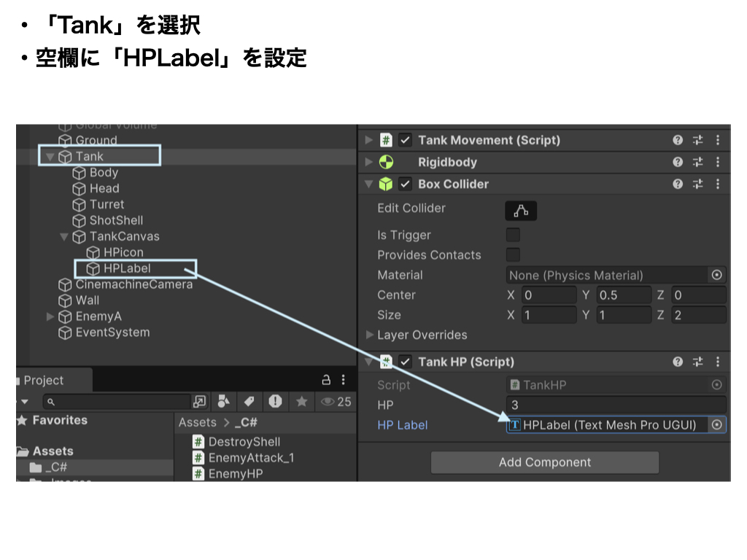The height and width of the screenshot is (560, 747).
Task: Click Assets in the breadcrumb path
Action: coord(197,422)
